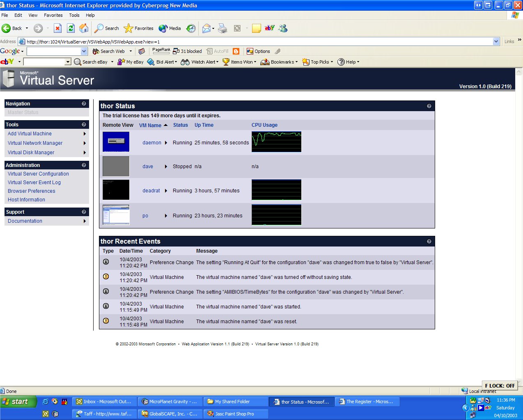Click the thor Recent Events help icon
This screenshot has width=523, height=420.
coord(429,242)
